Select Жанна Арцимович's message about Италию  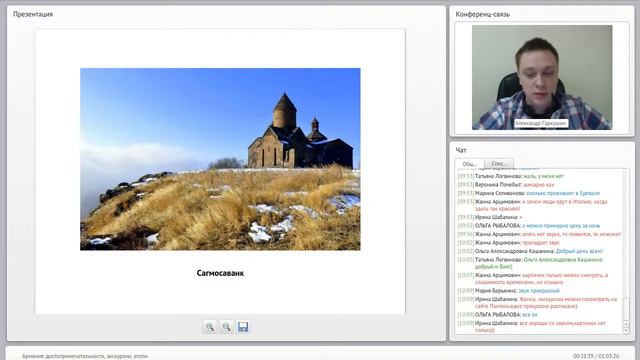[533, 205]
